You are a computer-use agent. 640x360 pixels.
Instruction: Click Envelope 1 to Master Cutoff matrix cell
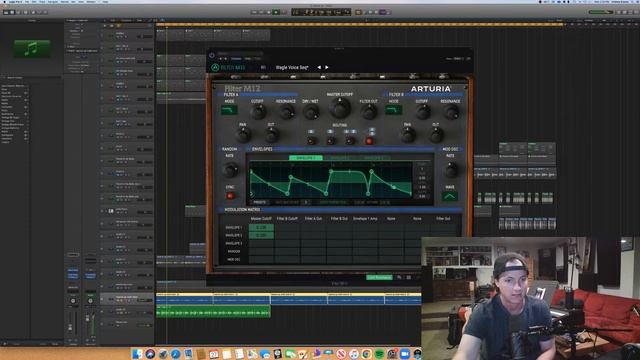261,227
